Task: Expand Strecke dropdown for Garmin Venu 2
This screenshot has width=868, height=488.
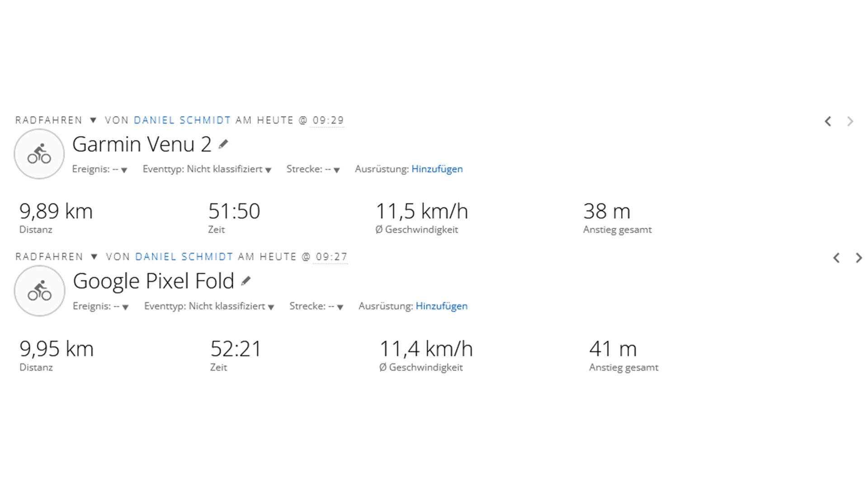Action: click(336, 170)
